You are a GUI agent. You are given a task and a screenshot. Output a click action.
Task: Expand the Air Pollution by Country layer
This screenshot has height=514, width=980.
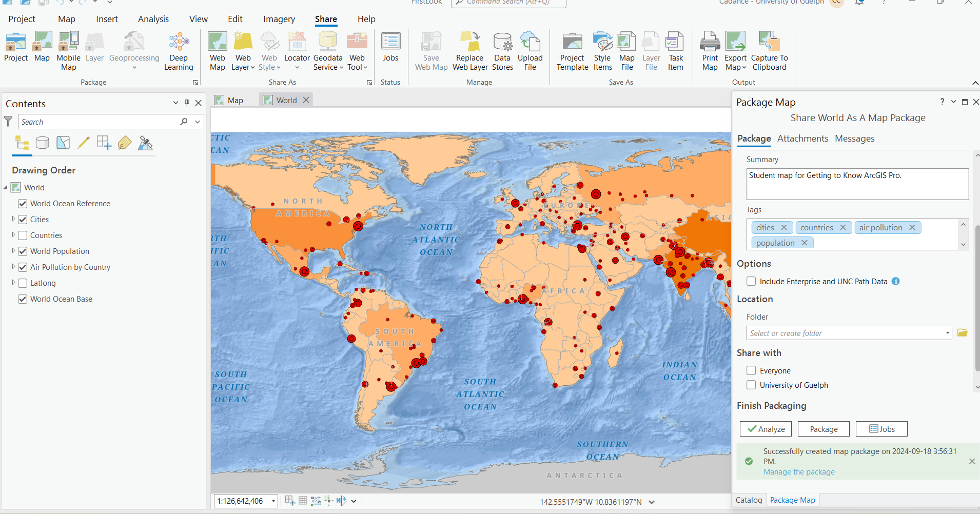13,267
